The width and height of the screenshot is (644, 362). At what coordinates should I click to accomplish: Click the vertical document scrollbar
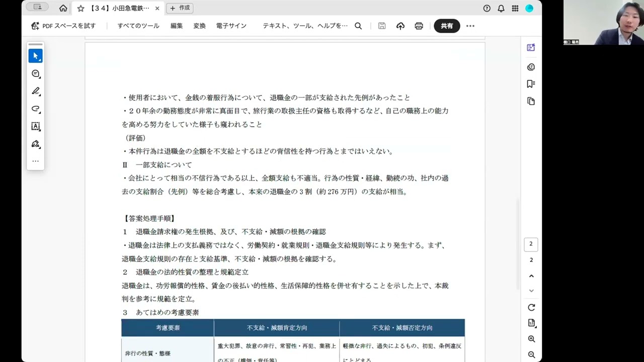(518, 244)
